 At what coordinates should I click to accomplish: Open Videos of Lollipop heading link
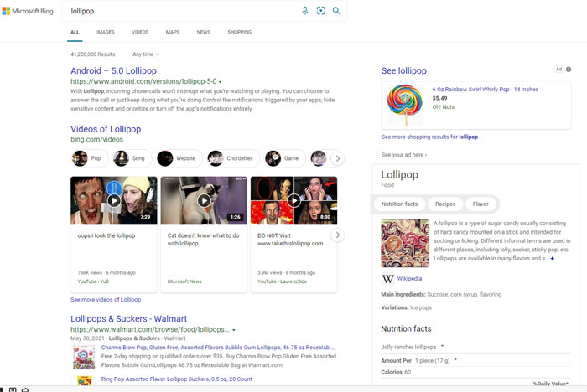click(106, 129)
